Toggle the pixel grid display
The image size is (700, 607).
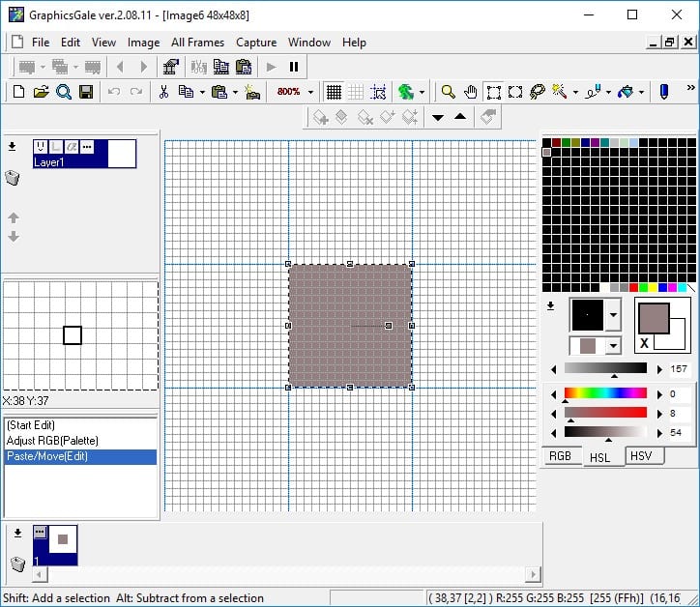[x=334, y=92]
